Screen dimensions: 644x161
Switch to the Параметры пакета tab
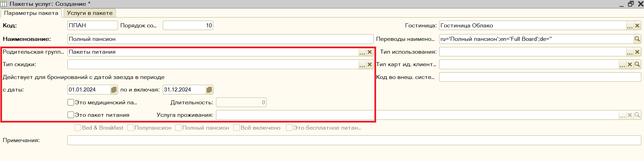coord(31,13)
